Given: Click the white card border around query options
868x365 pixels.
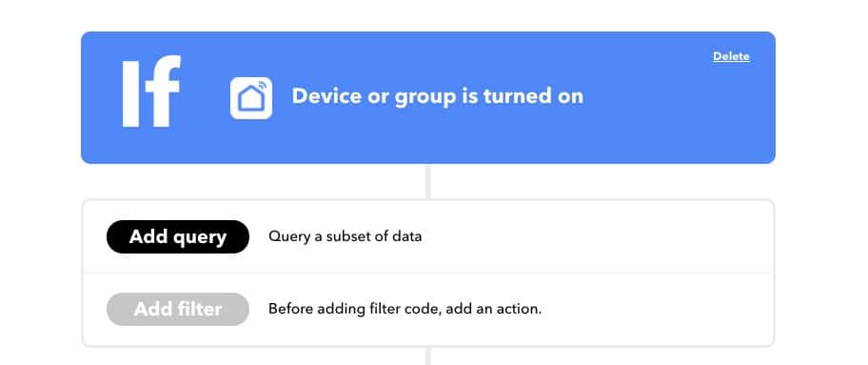Looking at the screenshot, I should click(428, 200).
